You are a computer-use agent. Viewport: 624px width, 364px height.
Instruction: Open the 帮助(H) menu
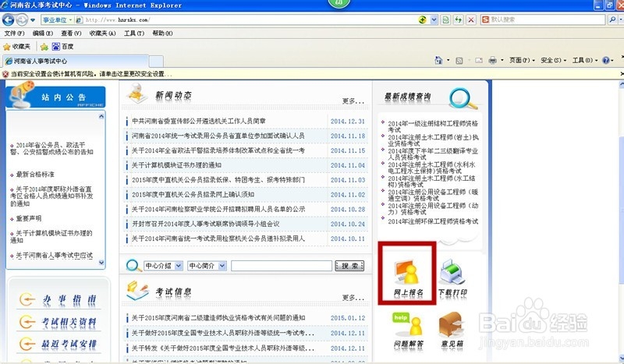pyautogui.click(x=162, y=34)
